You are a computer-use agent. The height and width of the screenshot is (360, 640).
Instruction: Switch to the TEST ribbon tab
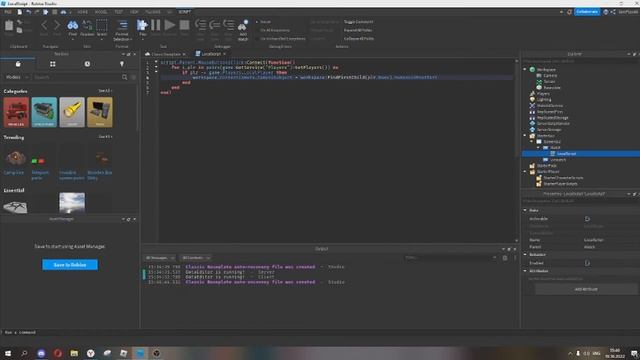[118, 12]
